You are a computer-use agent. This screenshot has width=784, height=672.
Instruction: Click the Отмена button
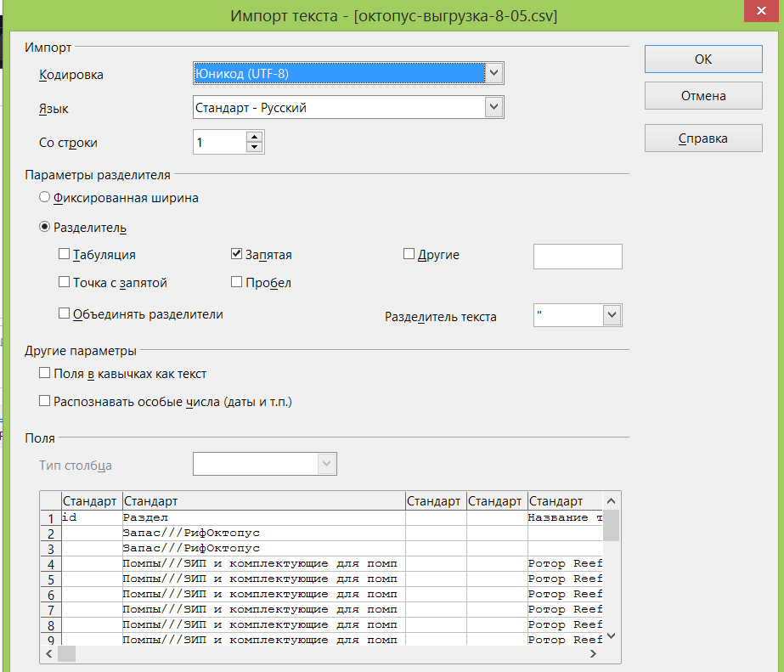tap(703, 95)
